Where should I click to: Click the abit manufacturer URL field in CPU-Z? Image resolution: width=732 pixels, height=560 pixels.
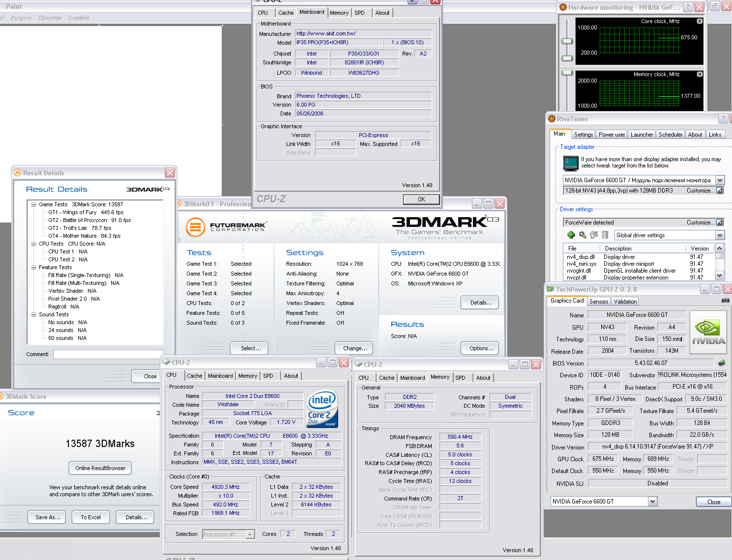363,33
